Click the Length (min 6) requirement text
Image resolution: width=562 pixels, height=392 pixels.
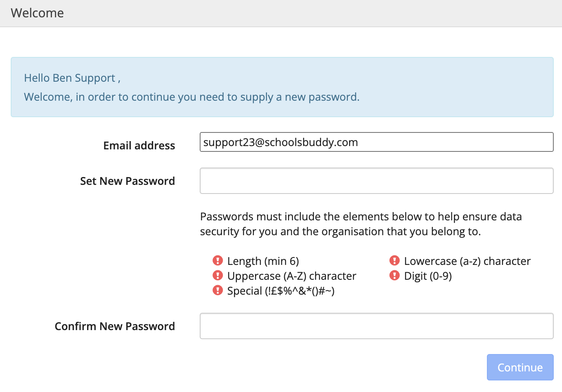[x=263, y=261]
